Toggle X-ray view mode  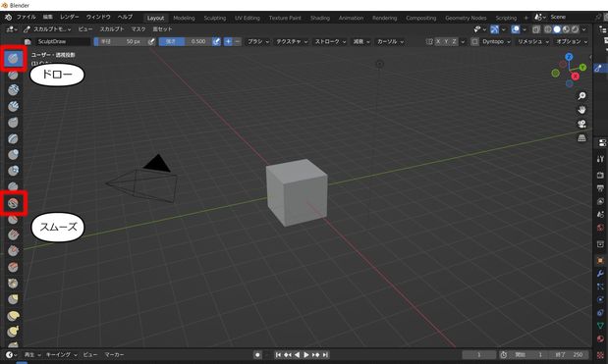(x=536, y=29)
